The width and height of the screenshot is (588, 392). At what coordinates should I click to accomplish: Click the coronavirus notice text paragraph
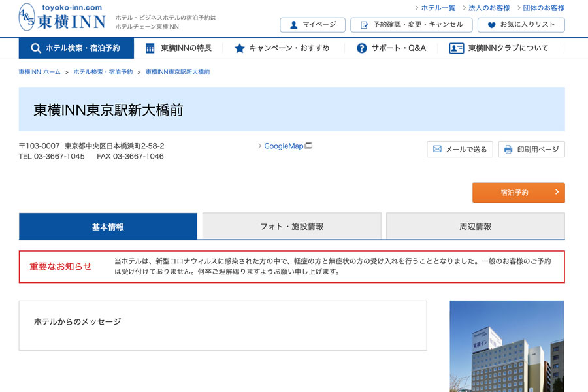(333, 267)
